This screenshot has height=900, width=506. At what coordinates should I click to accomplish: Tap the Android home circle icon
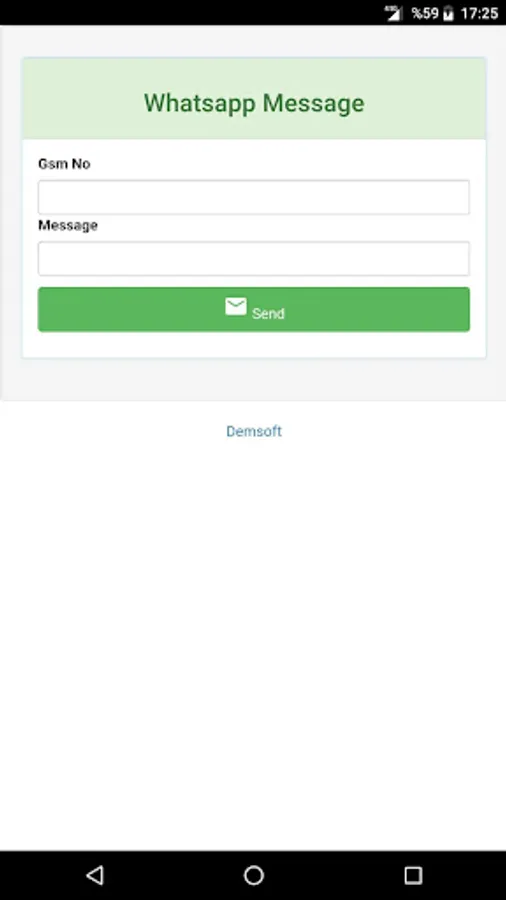pyautogui.click(x=254, y=875)
